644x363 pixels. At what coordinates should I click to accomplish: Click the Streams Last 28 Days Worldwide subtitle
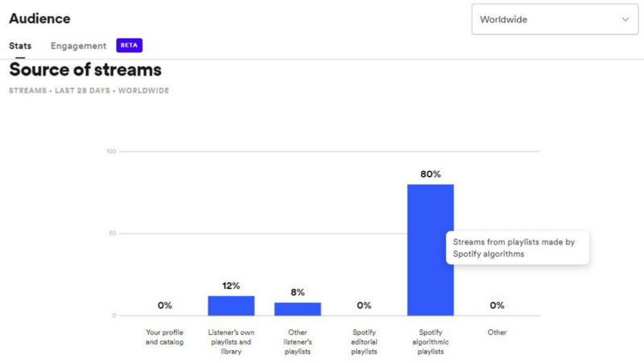pyautogui.click(x=89, y=90)
